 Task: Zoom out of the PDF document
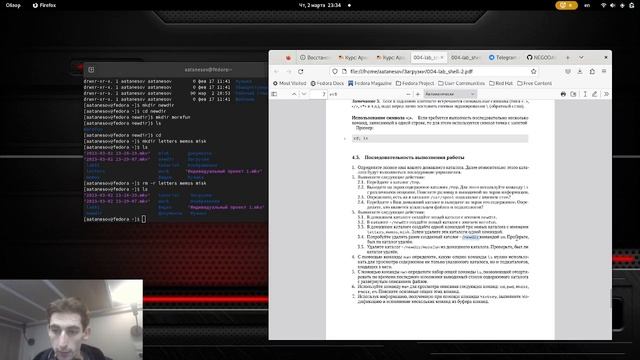coord(408,94)
